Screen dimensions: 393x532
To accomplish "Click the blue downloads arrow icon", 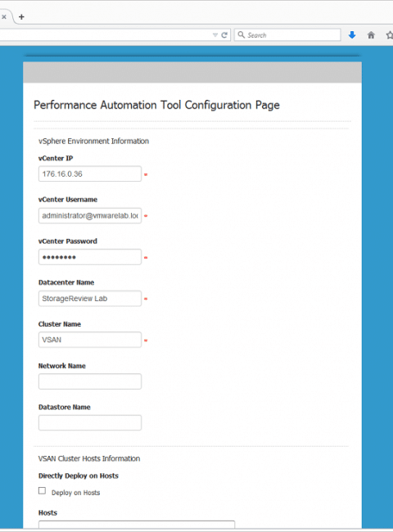I will (352, 34).
